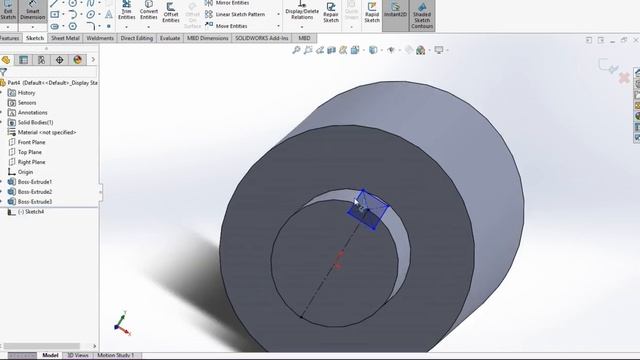Viewport: 640px width, 360px height.
Task: Select Boss-Extrude2 feature
Action: click(x=30, y=191)
